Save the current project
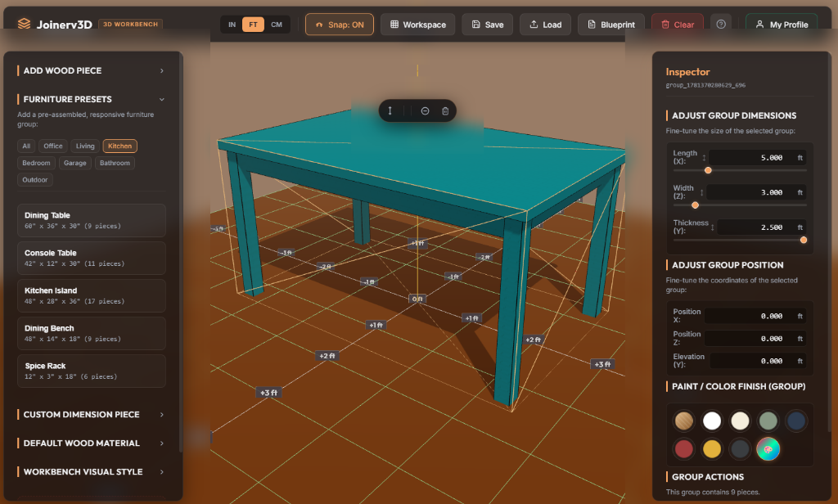The image size is (838, 504). (x=488, y=25)
